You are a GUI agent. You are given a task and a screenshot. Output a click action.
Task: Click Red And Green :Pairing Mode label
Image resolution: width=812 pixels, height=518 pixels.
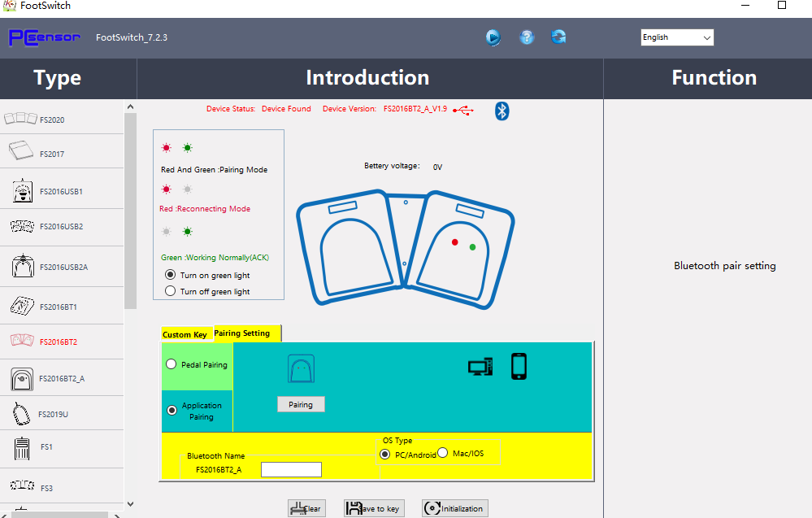click(215, 169)
